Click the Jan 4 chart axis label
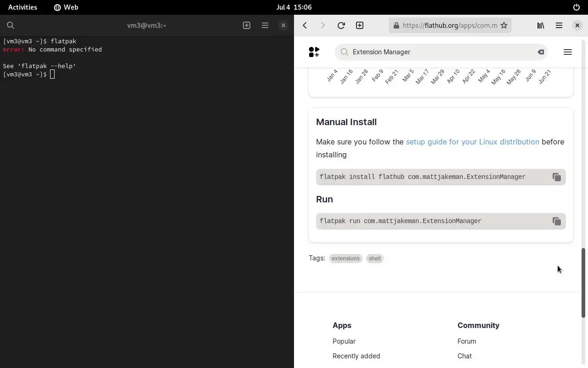The image size is (588, 368). point(332,75)
